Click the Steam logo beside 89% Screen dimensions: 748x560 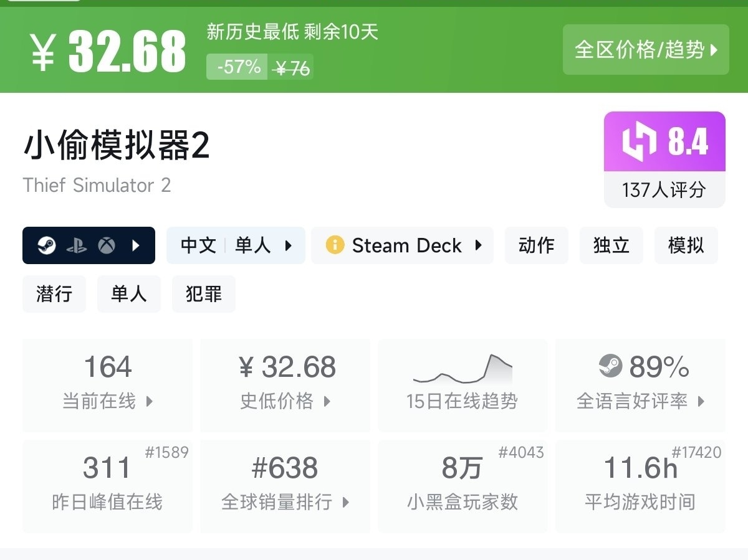[x=610, y=366]
